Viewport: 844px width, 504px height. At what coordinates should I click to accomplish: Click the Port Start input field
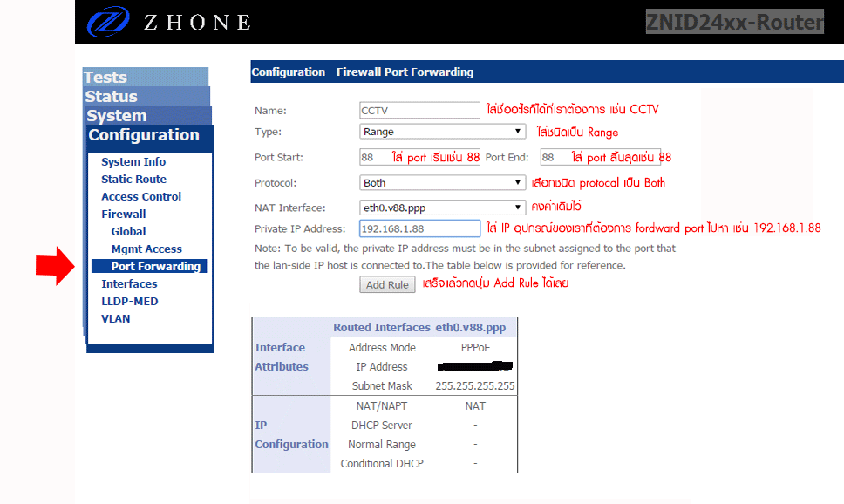pyautogui.click(x=419, y=157)
